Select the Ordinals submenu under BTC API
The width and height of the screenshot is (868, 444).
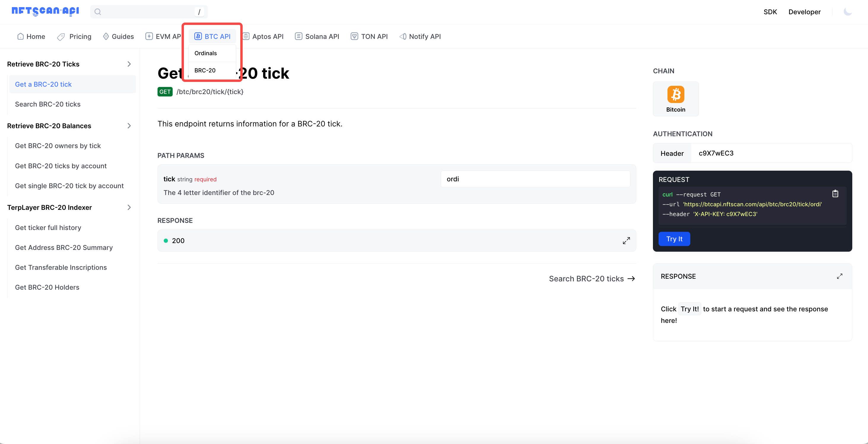(205, 53)
